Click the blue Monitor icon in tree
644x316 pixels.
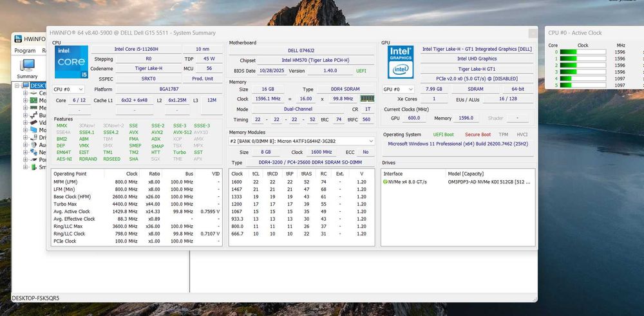[x=33, y=130]
